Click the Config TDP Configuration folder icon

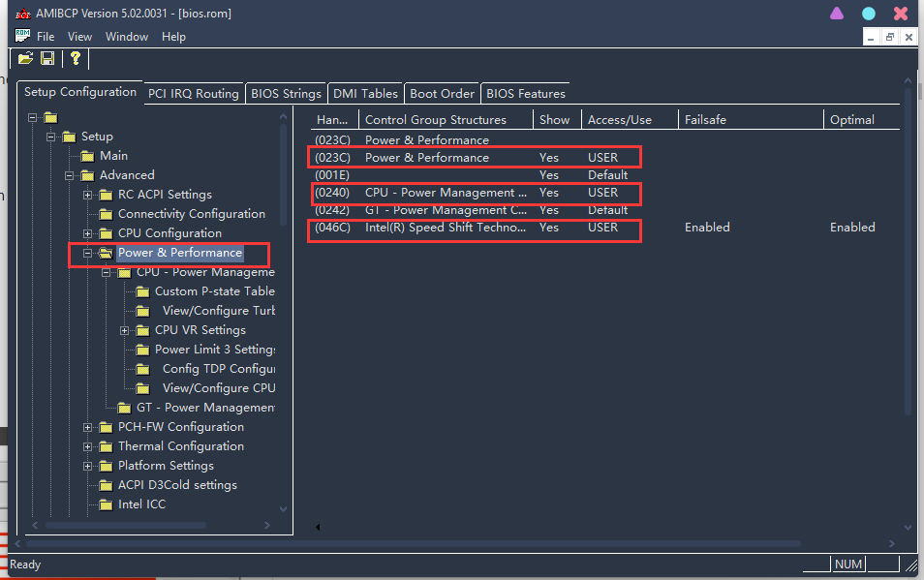(142, 369)
